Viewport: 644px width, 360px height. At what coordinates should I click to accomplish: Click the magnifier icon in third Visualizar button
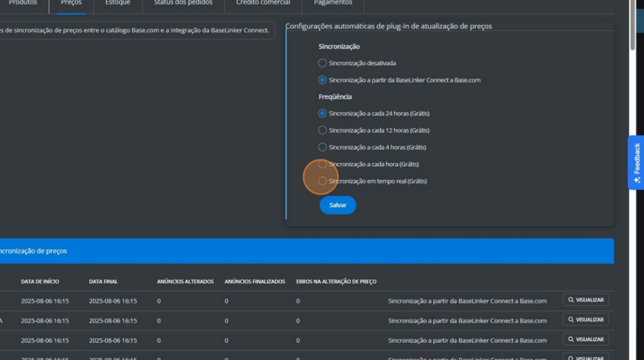coord(571,339)
